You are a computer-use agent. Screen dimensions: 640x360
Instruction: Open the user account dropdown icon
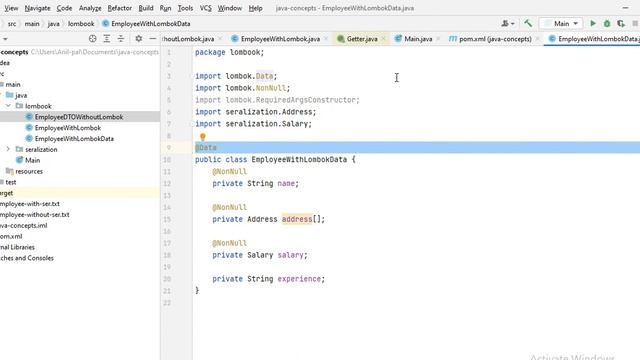(508, 24)
